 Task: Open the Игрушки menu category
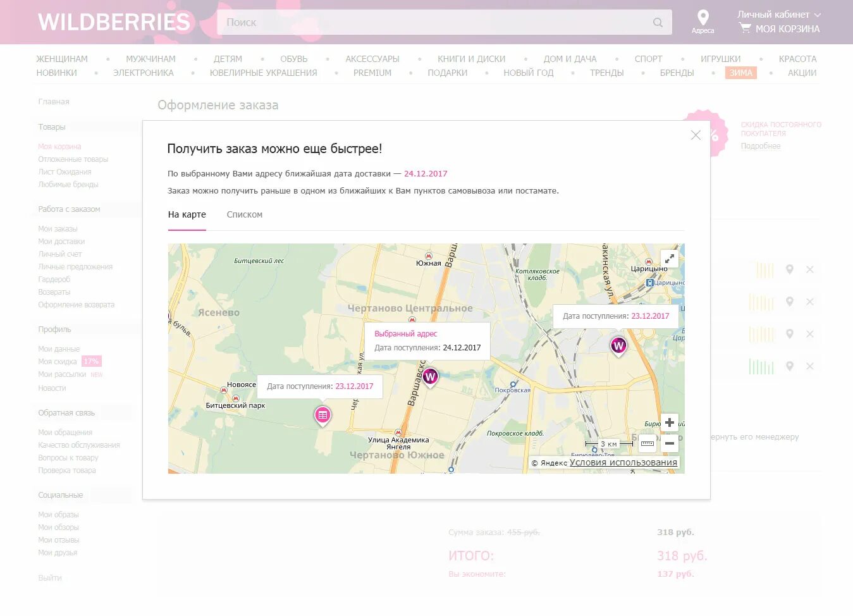720,59
